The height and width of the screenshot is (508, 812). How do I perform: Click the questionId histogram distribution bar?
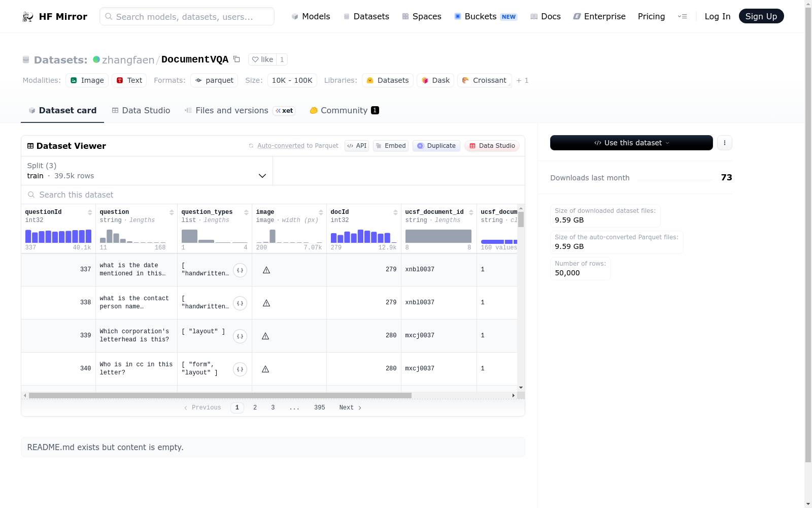coord(58,236)
